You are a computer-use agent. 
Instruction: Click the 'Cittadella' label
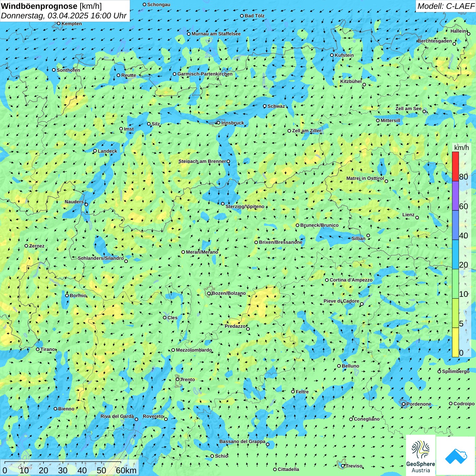point(288,469)
